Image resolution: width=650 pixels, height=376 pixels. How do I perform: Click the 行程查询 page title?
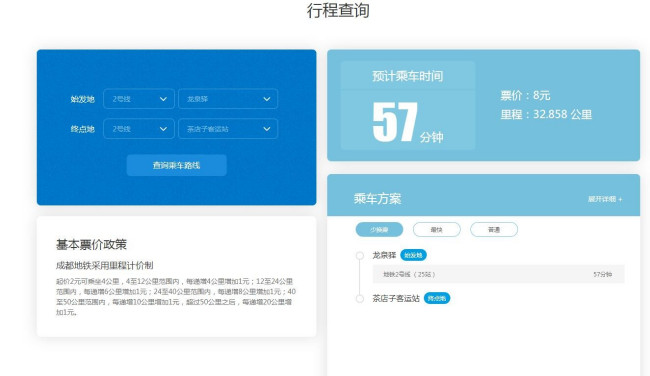(x=338, y=10)
